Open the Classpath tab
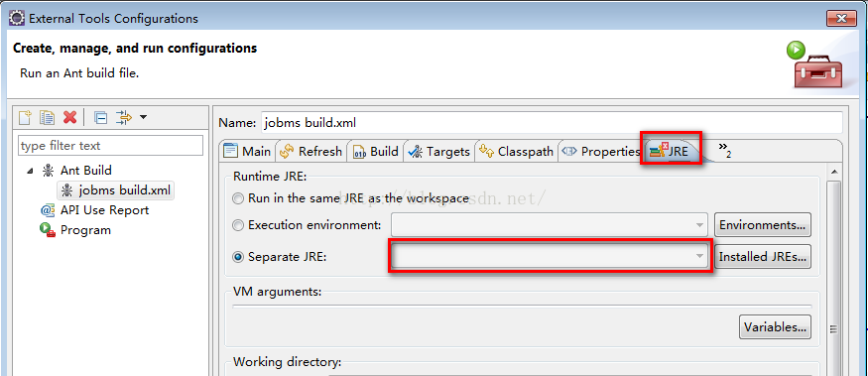Image resolution: width=868 pixels, height=376 pixels. 516,151
